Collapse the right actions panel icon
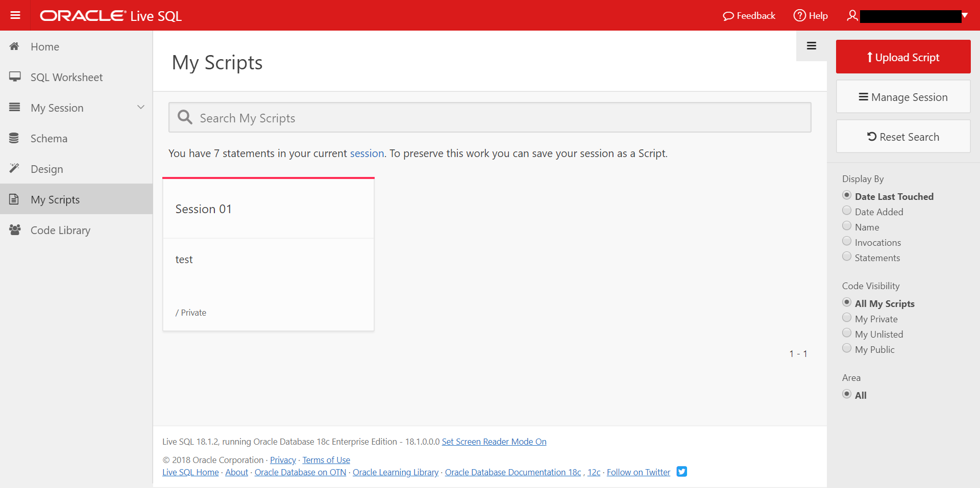The height and width of the screenshot is (488, 980). click(811, 46)
